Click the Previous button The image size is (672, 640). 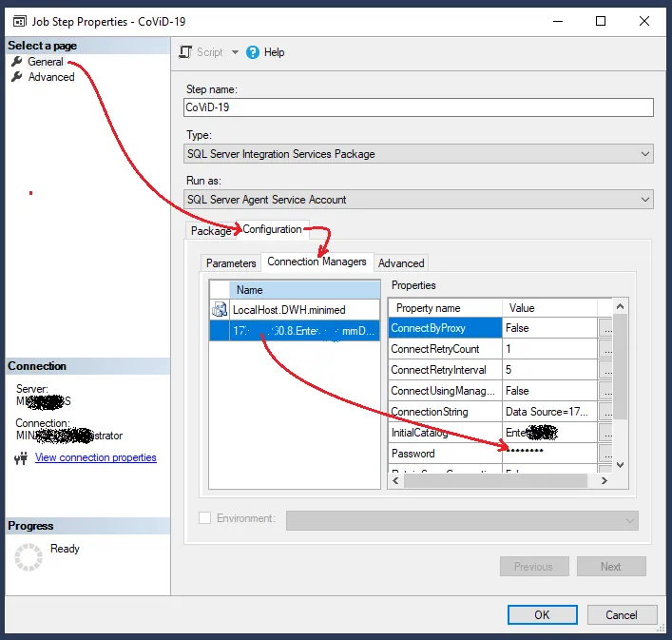point(534,566)
